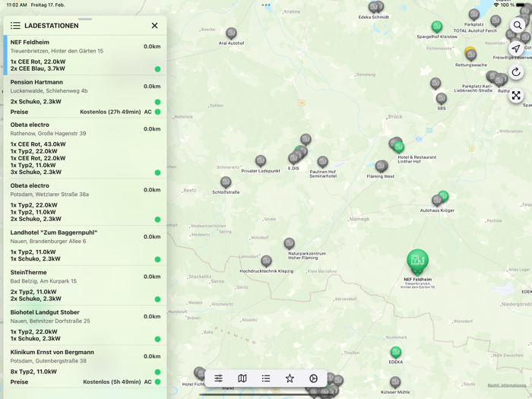Select the Edeka Schmidt map pin
The image size is (532, 399).
tap(374, 7)
